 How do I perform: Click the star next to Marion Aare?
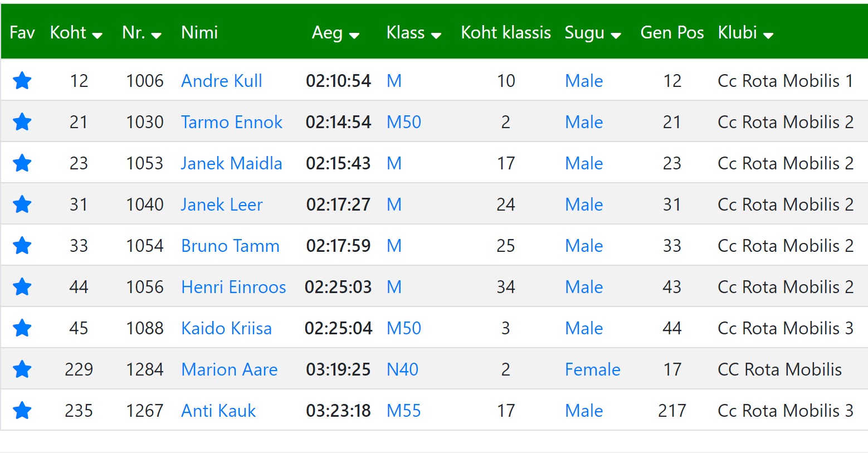click(22, 369)
